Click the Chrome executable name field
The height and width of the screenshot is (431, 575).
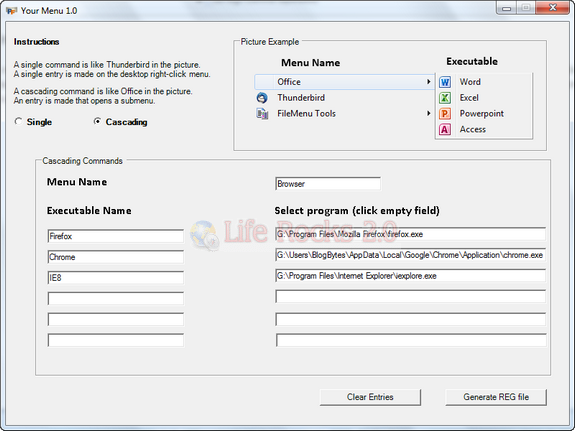point(116,257)
